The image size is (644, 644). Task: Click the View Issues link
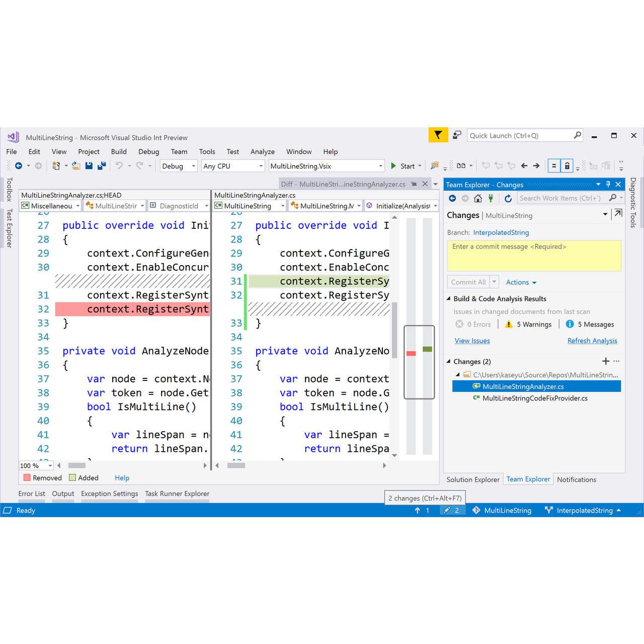[472, 341]
